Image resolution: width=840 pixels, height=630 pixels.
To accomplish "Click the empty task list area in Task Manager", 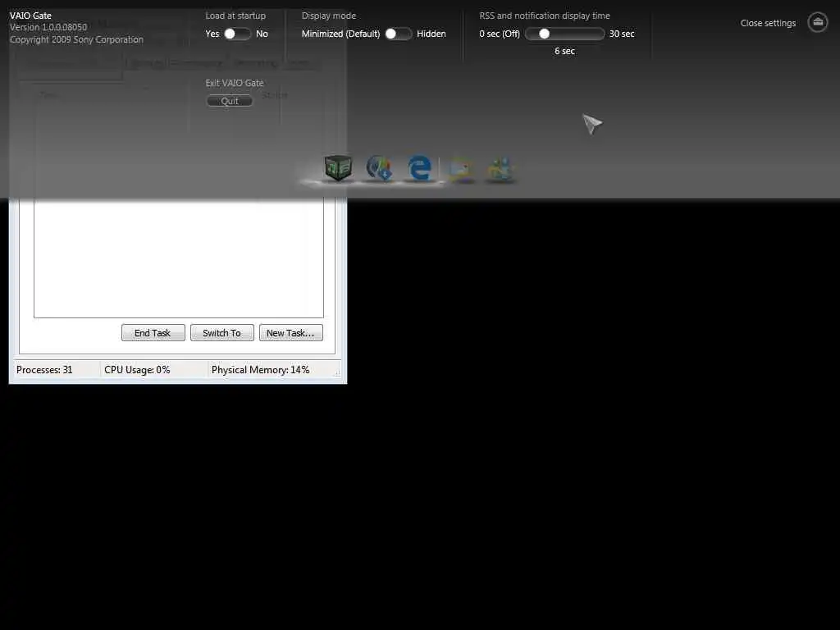I will click(x=178, y=258).
